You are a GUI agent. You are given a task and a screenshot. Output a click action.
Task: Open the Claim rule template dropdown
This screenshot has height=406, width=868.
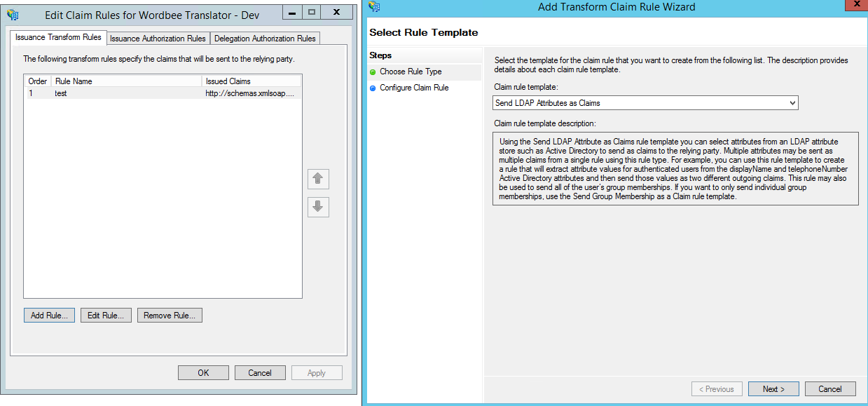click(645, 102)
